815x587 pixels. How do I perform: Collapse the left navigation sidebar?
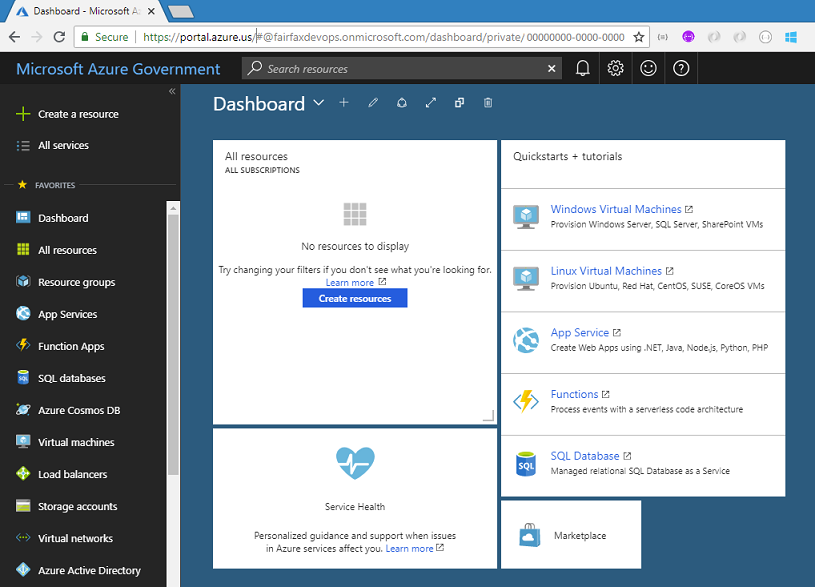coord(172,90)
